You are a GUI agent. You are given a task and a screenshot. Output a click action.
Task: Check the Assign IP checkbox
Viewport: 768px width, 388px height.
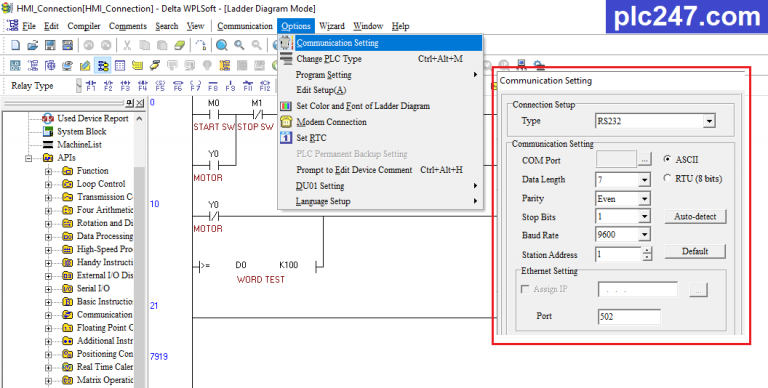click(x=525, y=289)
